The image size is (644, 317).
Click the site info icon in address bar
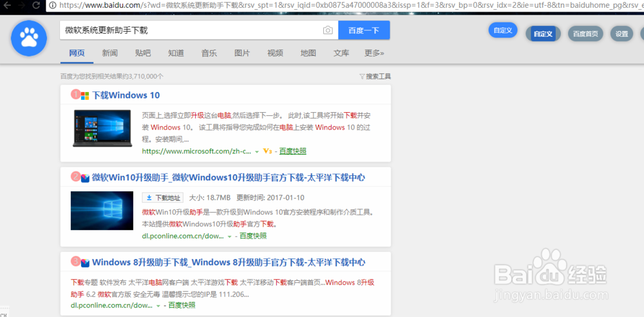pos(53,5)
